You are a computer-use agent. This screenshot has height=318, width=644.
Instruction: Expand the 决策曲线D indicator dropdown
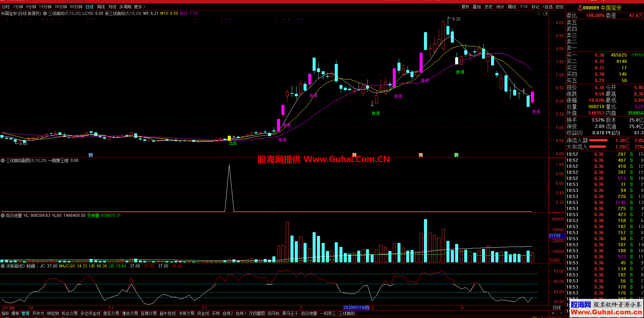(3, 266)
